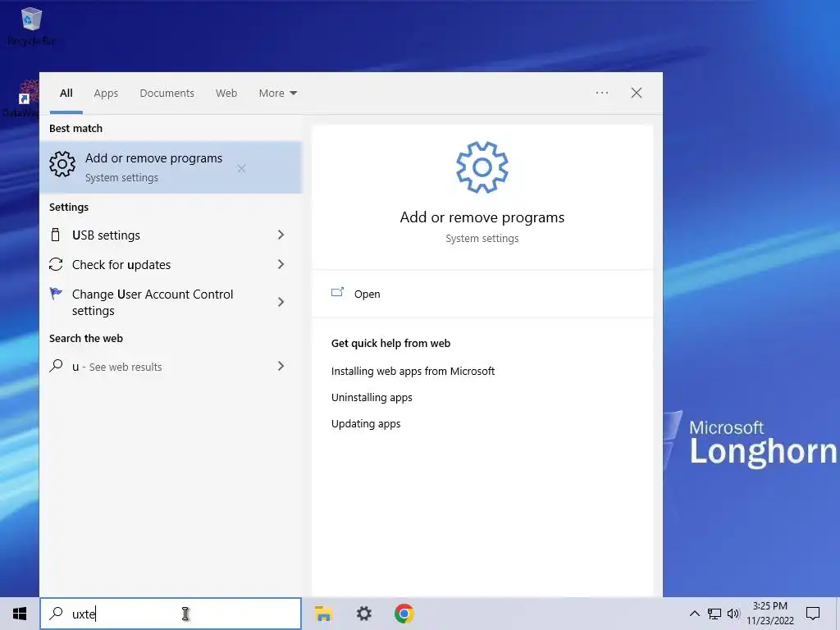
Task: Click the Check for updates refresh icon
Action: (x=56, y=264)
